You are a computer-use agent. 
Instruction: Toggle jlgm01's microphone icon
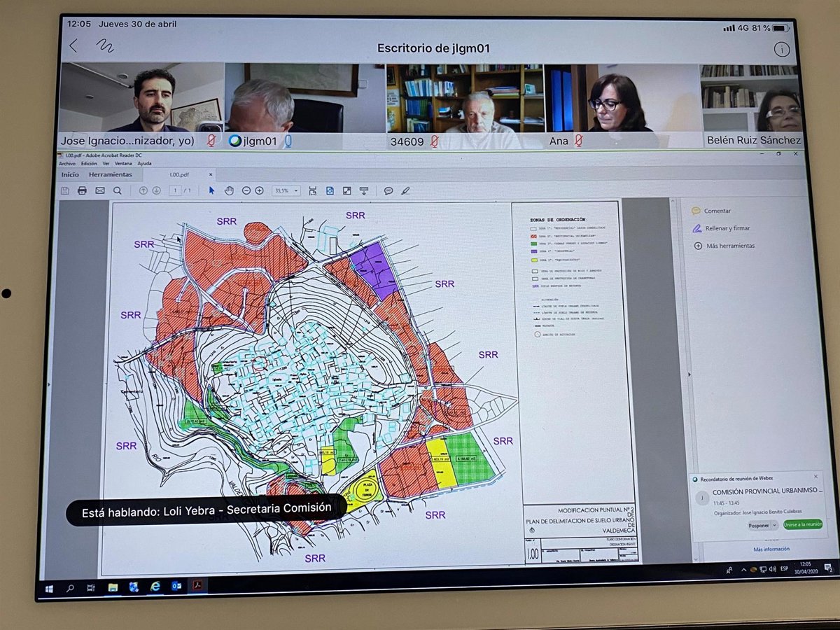coord(288,141)
